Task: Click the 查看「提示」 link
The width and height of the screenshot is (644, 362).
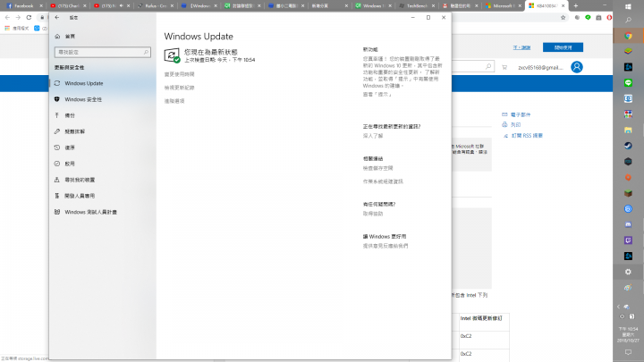Action: [377, 95]
